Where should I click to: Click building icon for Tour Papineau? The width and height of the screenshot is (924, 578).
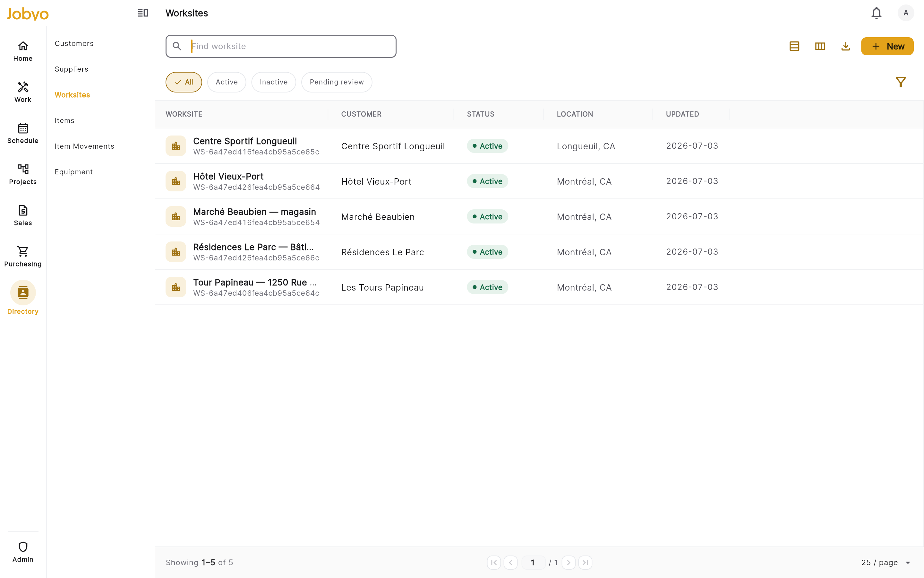(175, 287)
